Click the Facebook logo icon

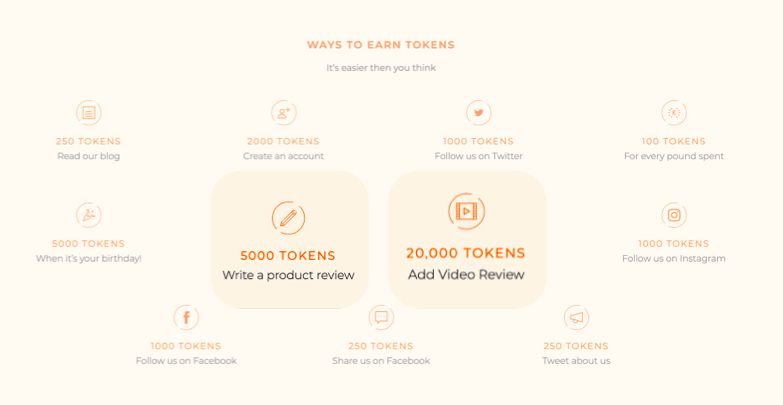click(186, 318)
